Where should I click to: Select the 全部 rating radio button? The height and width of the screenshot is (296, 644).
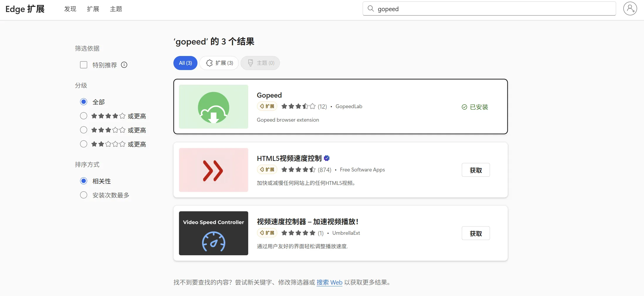(84, 102)
